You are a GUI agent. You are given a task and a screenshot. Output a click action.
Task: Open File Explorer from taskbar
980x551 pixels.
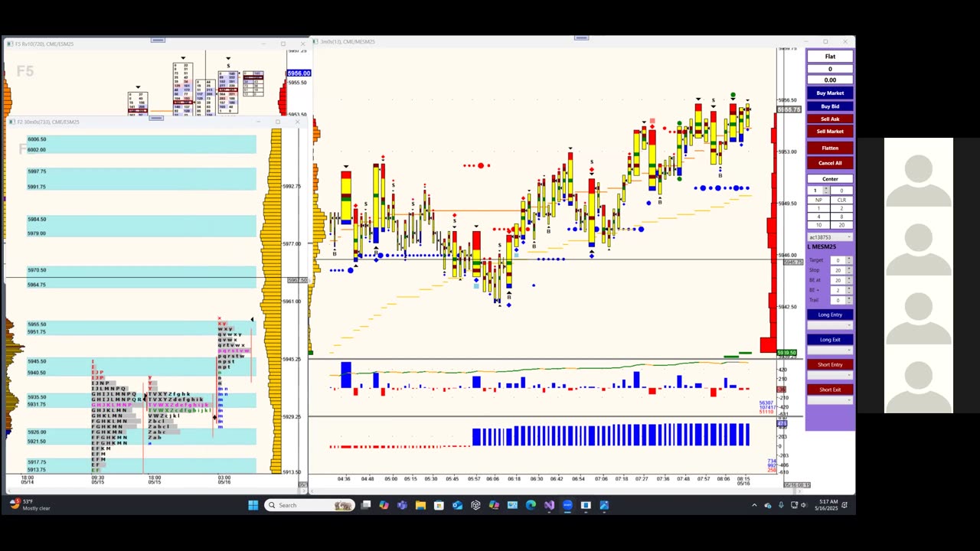tap(420, 505)
